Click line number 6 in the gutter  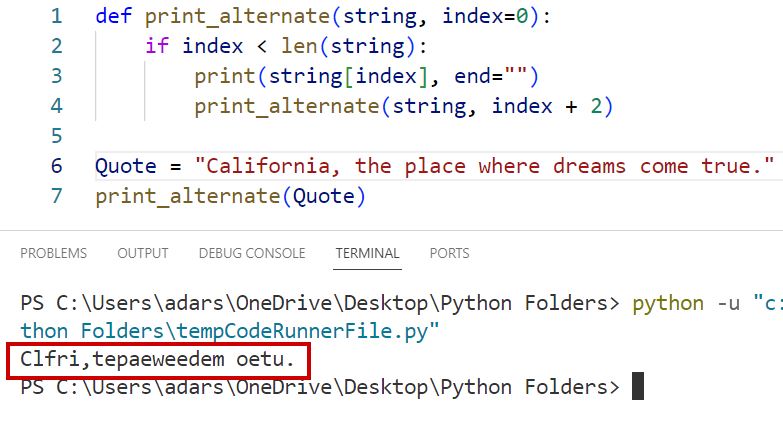click(56, 166)
